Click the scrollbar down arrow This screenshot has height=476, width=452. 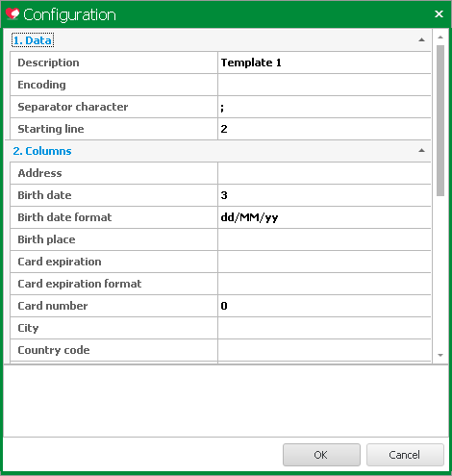[x=440, y=355]
